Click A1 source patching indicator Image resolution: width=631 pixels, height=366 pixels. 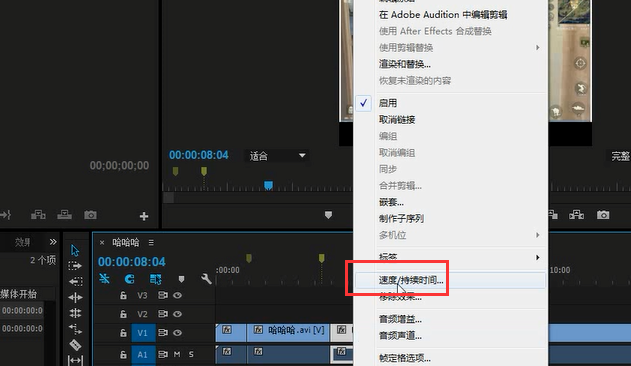pyautogui.click(x=143, y=355)
